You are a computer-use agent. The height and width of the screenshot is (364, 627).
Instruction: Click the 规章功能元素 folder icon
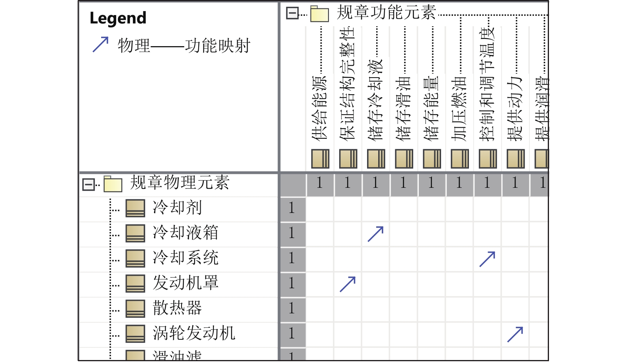click(x=319, y=14)
